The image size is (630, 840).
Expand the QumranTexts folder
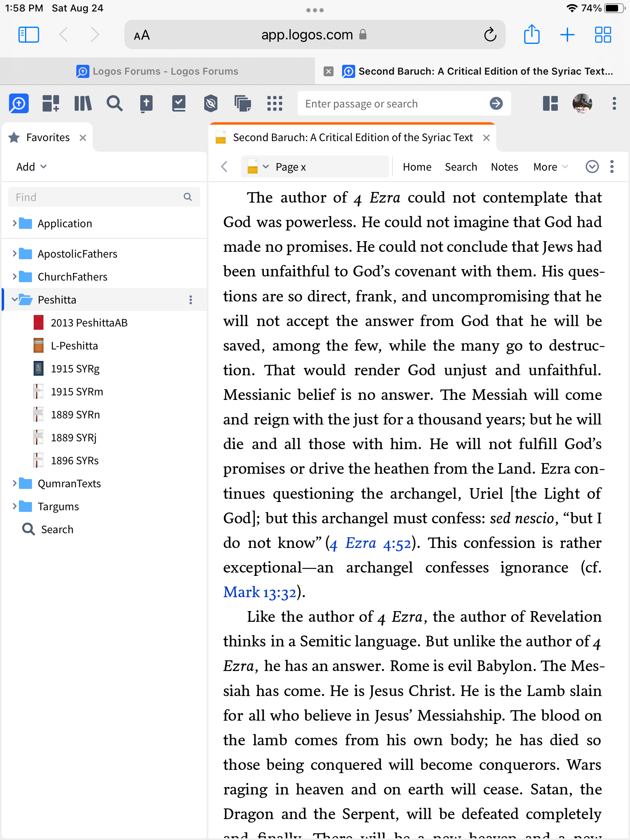[x=15, y=483]
